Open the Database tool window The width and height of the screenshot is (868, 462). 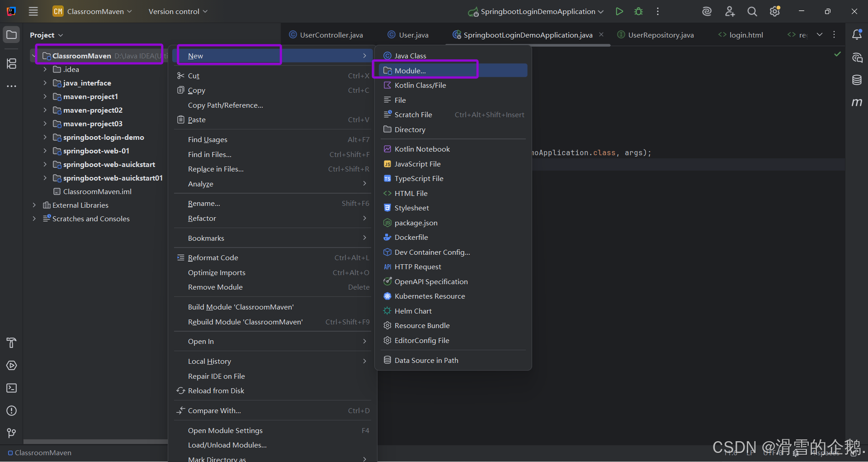click(857, 80)
